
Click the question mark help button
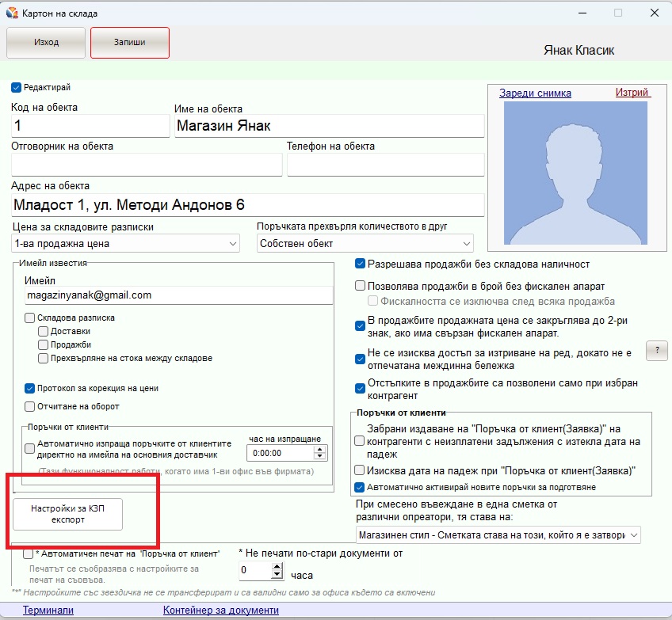coord(657,351)
